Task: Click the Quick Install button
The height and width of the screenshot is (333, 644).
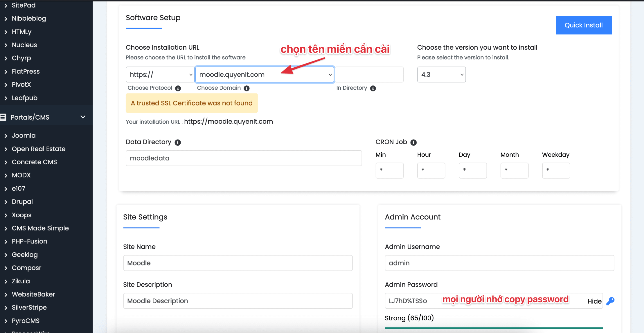Action: [583, 25]
